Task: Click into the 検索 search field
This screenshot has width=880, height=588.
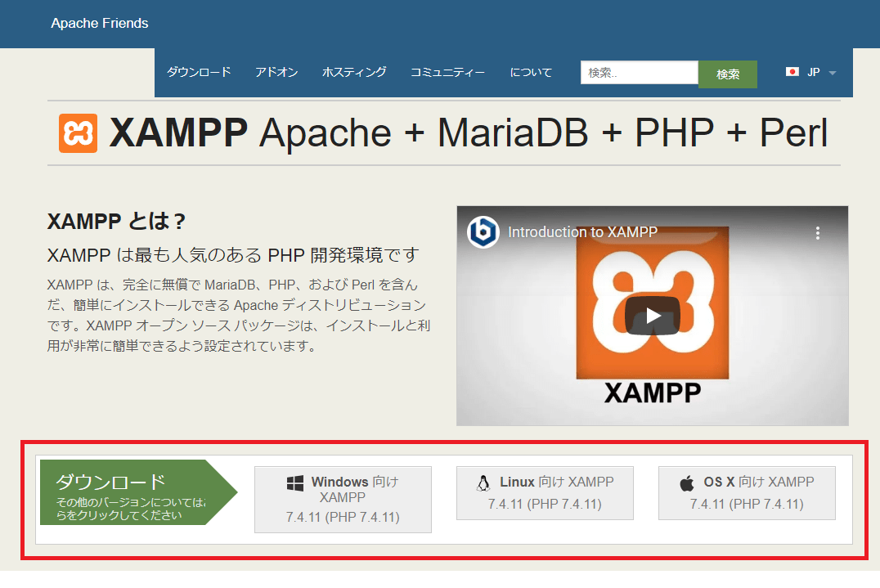Action: (639, 73)
